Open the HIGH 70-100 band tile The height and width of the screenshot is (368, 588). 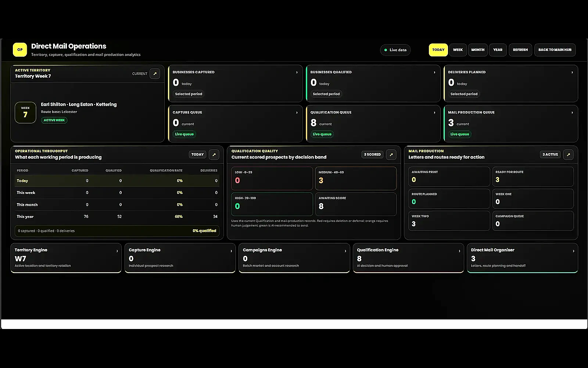click(x=272, y=204)
